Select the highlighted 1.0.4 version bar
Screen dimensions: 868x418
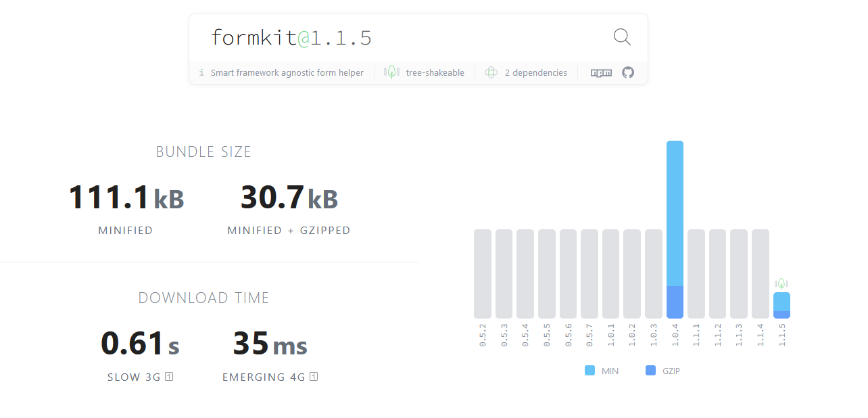(674, 230)
